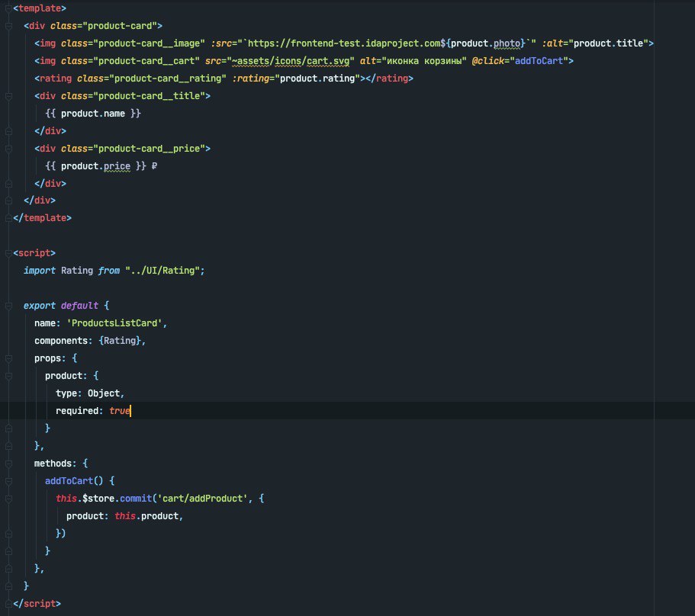Click fold marker at closing </template> tag

pos(8,218)
